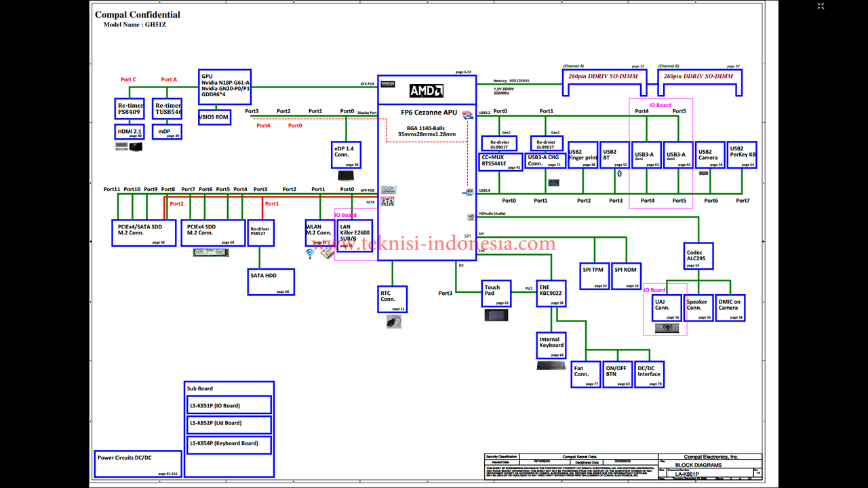868x488 pixels.
Task: Click the monitor picture under HDMI 2.1
Action: [136, 146]
